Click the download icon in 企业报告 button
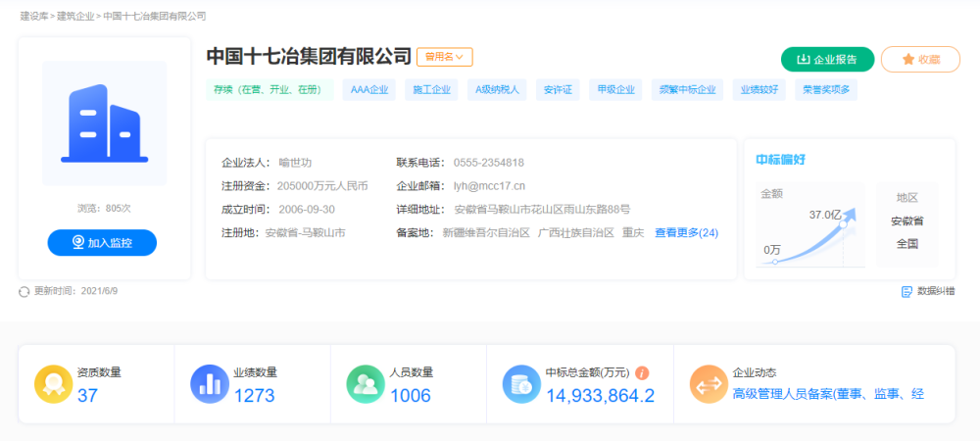 804,60
